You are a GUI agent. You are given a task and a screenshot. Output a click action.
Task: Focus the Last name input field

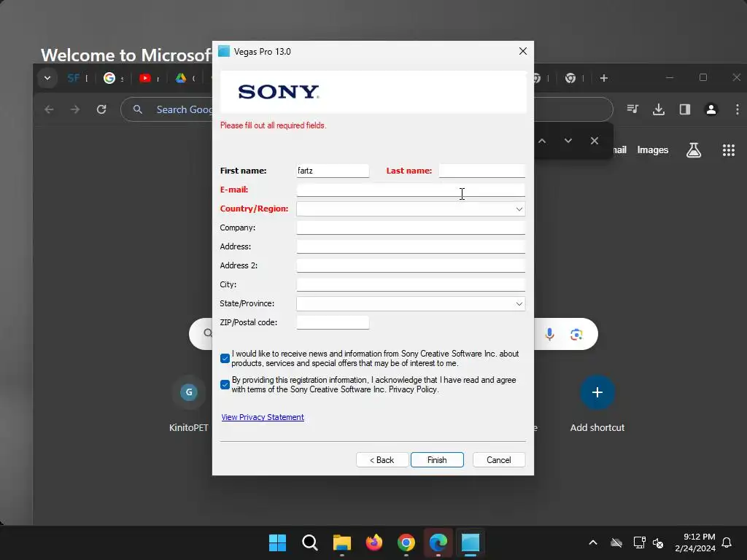tap(481, 171)
